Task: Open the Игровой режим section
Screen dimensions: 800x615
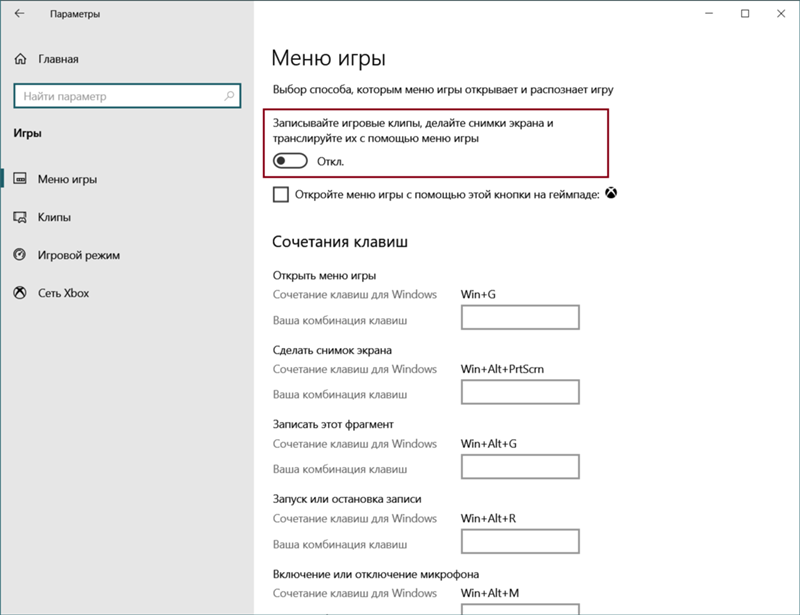Action: click(79, 255)
